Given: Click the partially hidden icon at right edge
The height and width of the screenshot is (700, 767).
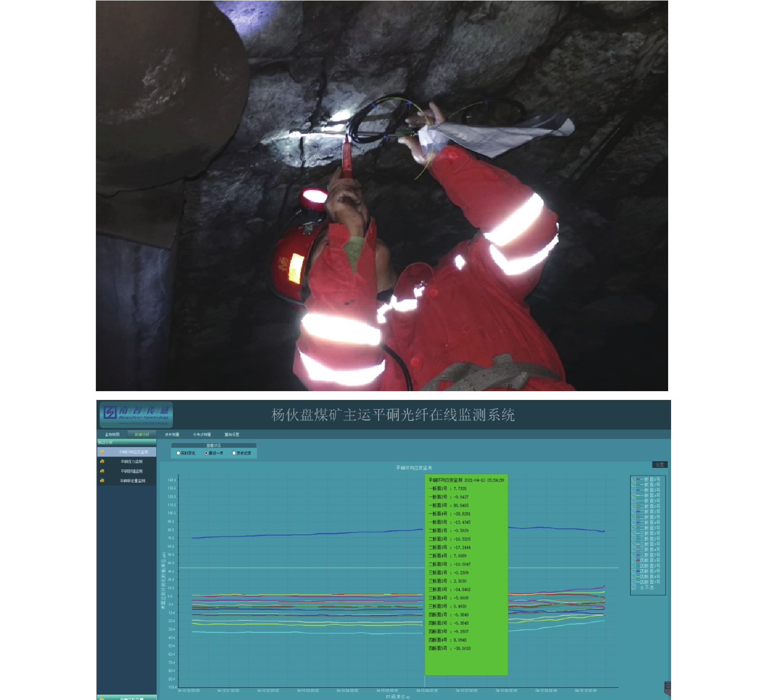Looking at the screenshot, I should (x=667, y=686).
